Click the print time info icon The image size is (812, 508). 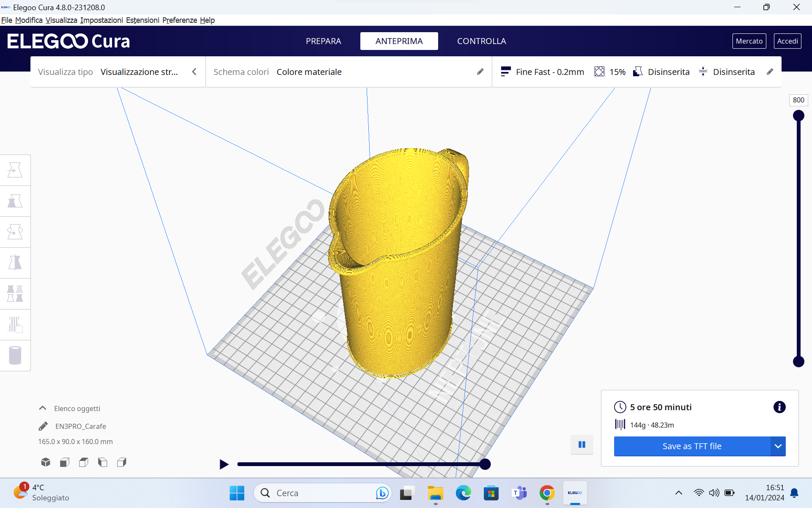779,407
